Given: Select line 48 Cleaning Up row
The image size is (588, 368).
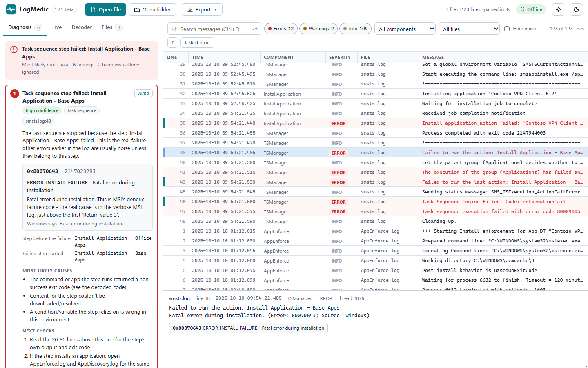Looking at the screenshot, I should point(375,221).
